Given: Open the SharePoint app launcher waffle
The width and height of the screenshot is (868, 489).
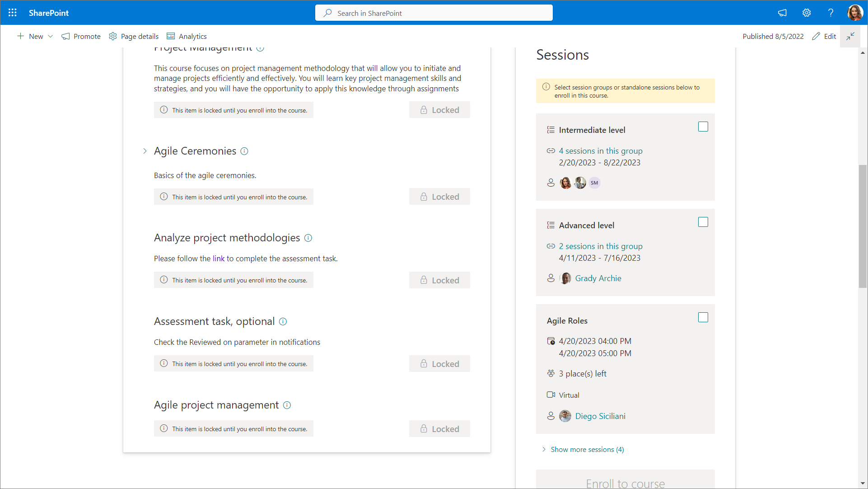Looking at the screenshot, I should tap(13, 13).
